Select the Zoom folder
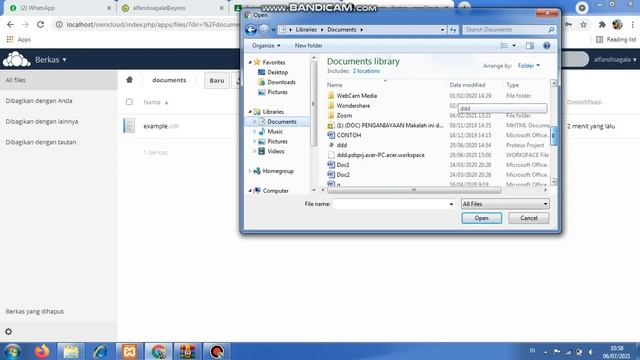Screen dimensions: 640x360 (344, 116)
